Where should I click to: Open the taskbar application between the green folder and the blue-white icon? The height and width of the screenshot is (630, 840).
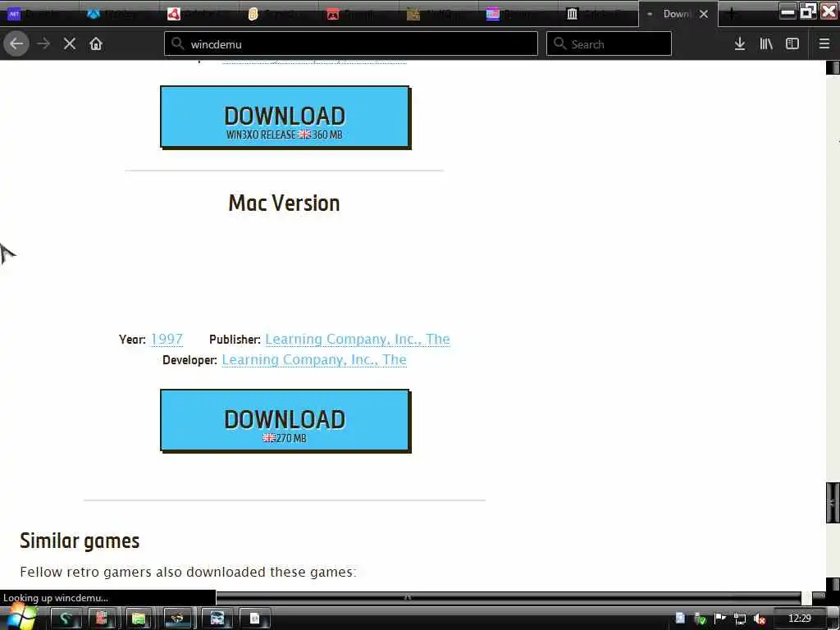click(x=177, y=619)
